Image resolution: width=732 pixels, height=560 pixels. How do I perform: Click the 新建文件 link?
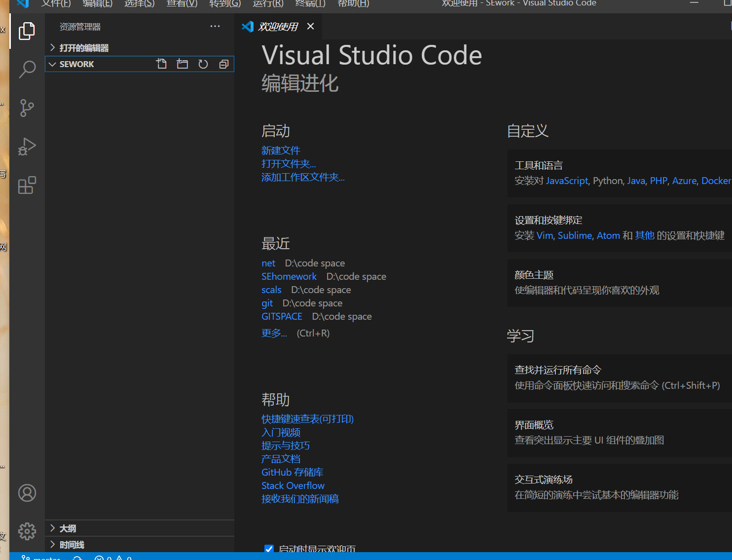281,150
